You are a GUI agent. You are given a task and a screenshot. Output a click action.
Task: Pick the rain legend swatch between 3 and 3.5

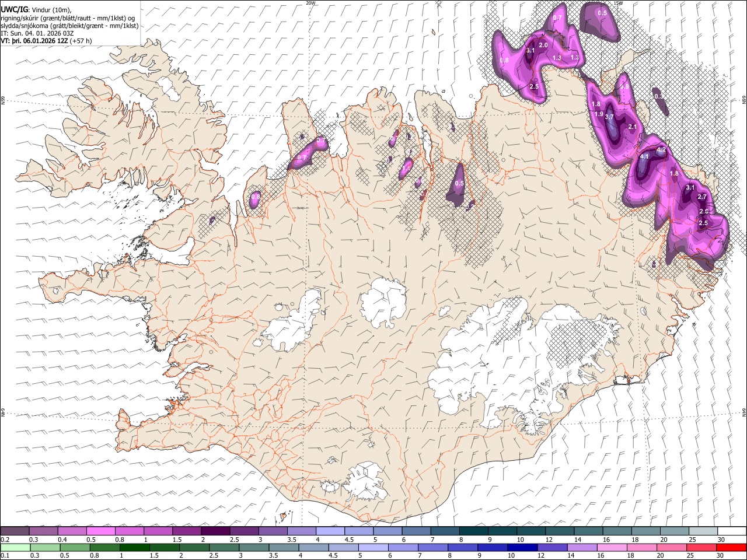point(254,547)
